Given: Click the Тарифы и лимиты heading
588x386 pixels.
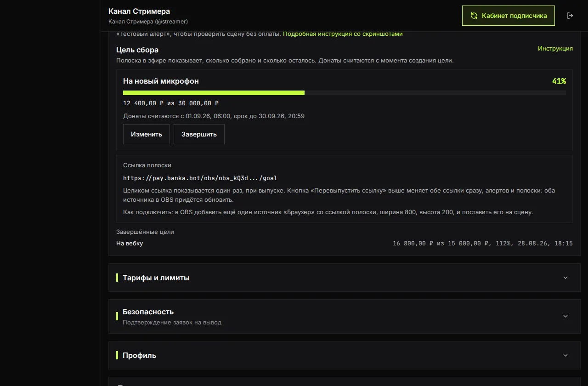Looking at the screenshot, I should (156, 278).
